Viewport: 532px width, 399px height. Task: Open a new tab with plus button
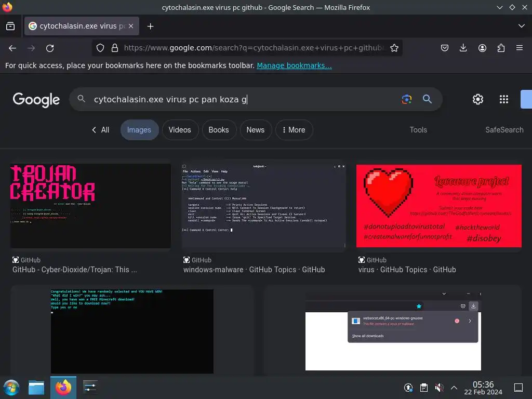click(150, 26)
